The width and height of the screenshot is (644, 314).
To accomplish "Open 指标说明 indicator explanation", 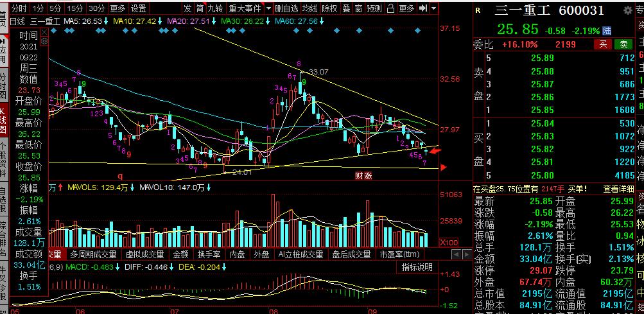I will (417, 267).
